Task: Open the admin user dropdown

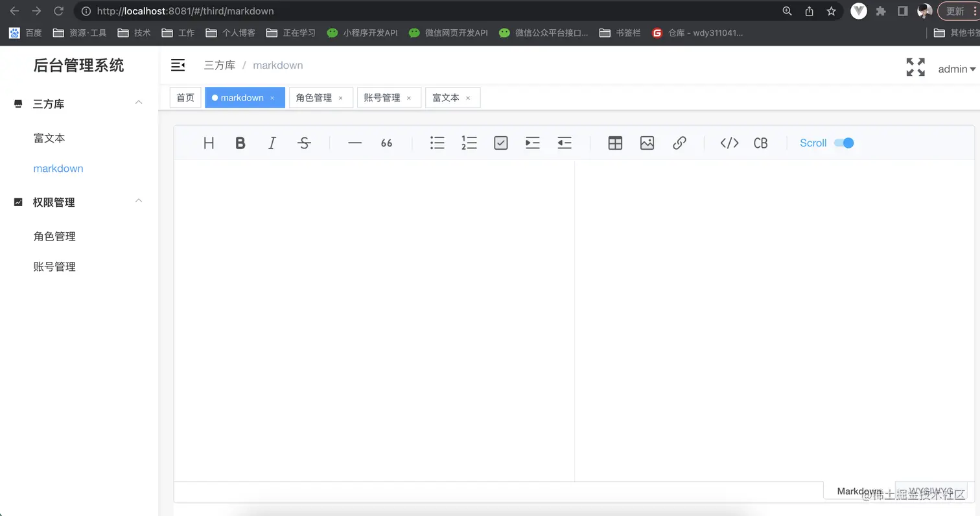Action: (957, 69)
